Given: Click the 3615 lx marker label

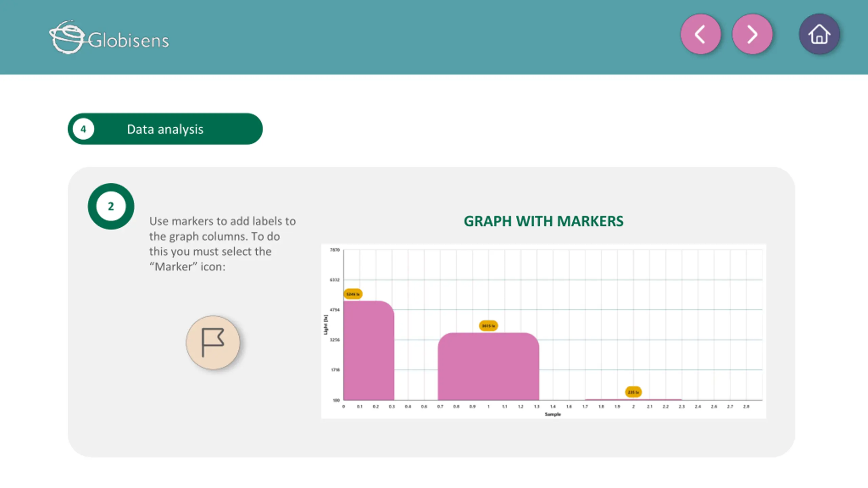Looking at the screenshot, I should coord(488,326).
